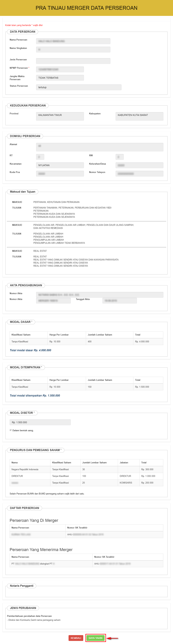Click the Kabupaten field KABUPATEN KUTAI BARAT
The image size is (173, 644).
[139, 116]
